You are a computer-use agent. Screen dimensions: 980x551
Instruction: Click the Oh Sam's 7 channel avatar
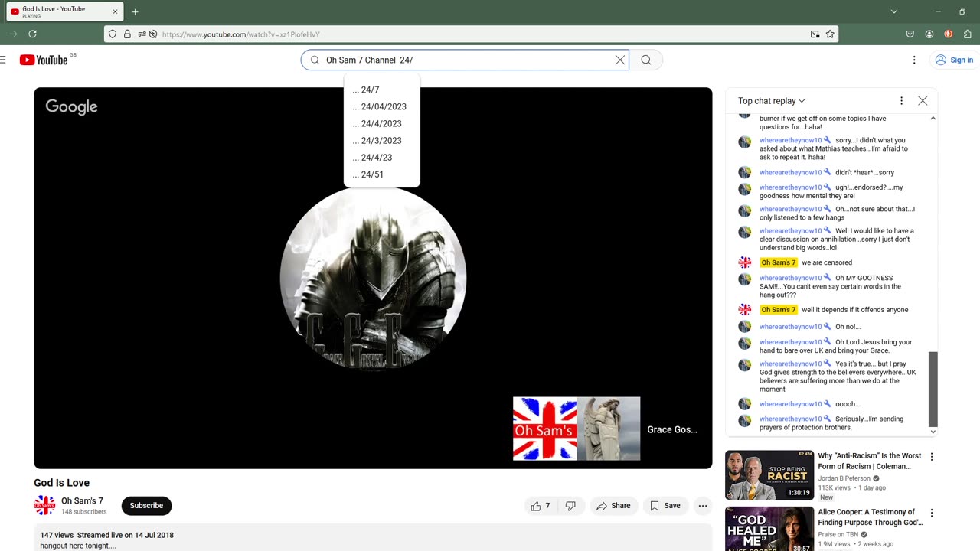tap(44, 506)
